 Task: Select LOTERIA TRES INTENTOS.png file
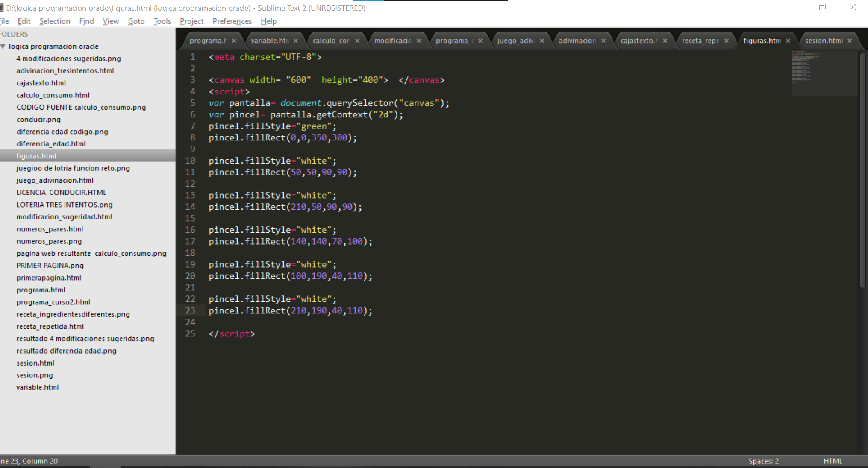click(x=65, y=205)
